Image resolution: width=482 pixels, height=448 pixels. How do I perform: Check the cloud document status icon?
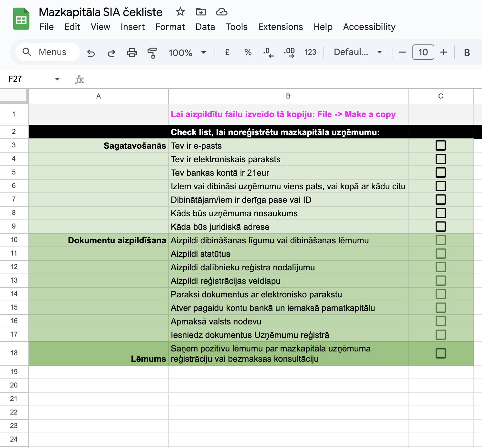coord(221,12)
